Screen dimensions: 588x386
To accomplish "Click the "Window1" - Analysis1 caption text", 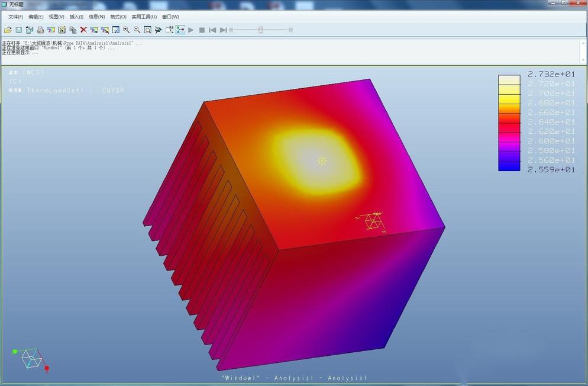I will (x=294, y=378).
